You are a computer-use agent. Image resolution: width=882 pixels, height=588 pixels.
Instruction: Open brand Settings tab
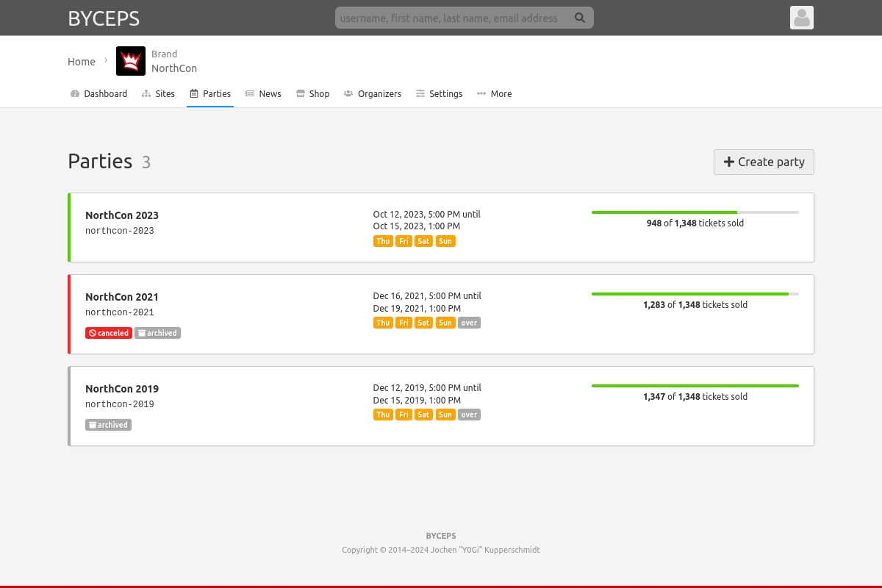439,94
